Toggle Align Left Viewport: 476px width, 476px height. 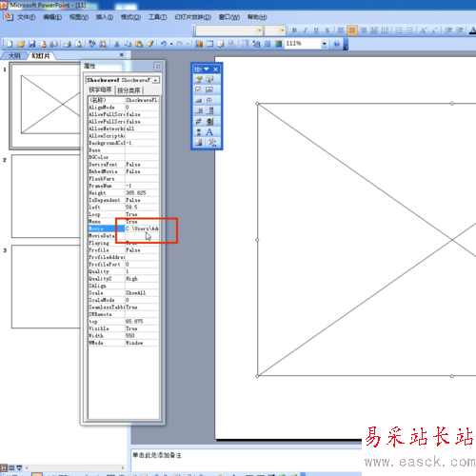tap(341, 30)
